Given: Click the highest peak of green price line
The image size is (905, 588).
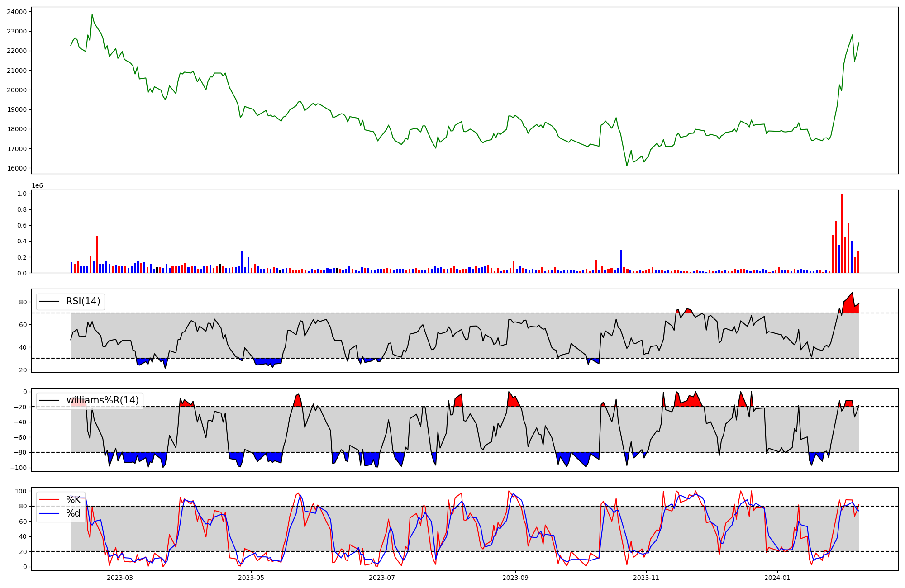Looking at the screenshot, I should 92,15.
